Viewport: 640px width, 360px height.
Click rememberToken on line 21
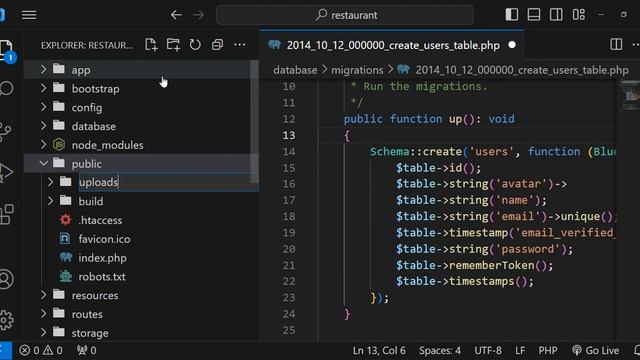491,265
